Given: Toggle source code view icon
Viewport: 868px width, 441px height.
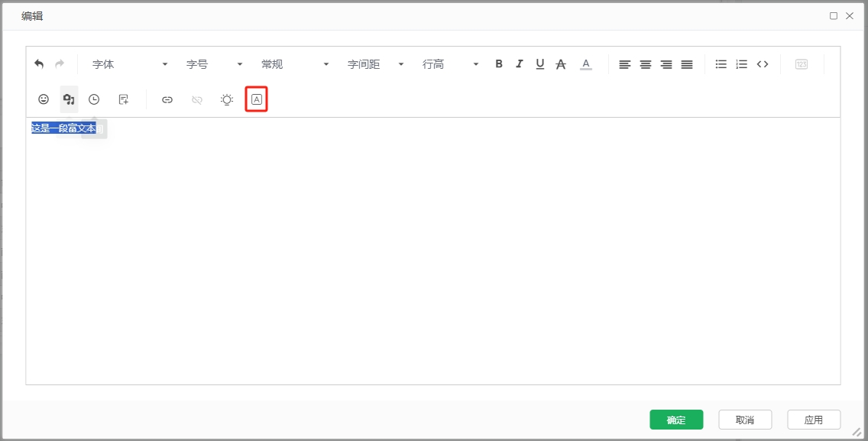Looking at the screenshot, I should 763,64.
